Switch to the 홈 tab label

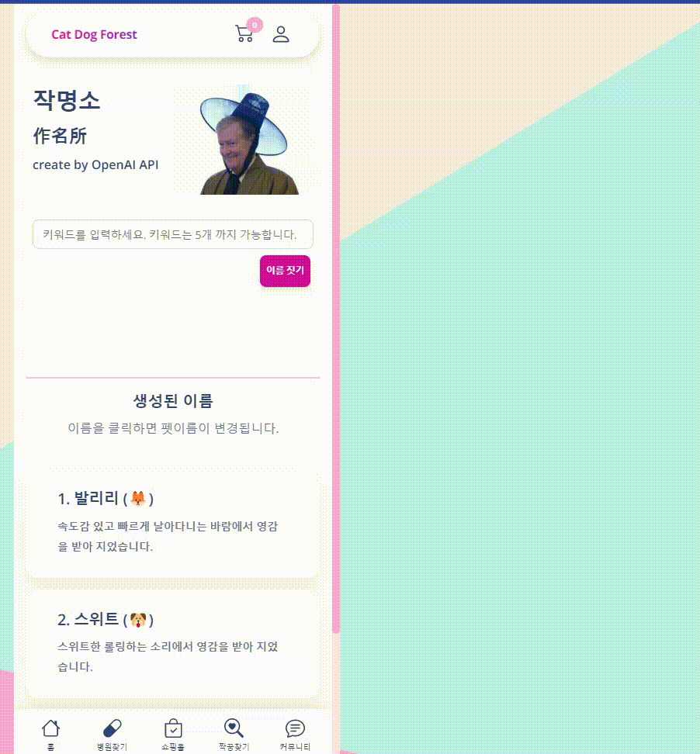[50, 747]
